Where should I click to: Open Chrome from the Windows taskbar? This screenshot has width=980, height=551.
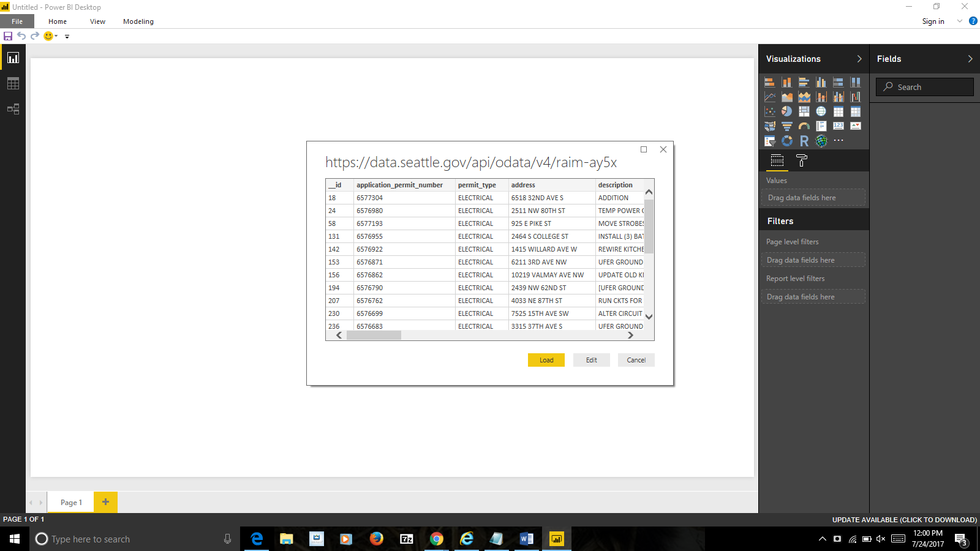(x=437, y=539)
